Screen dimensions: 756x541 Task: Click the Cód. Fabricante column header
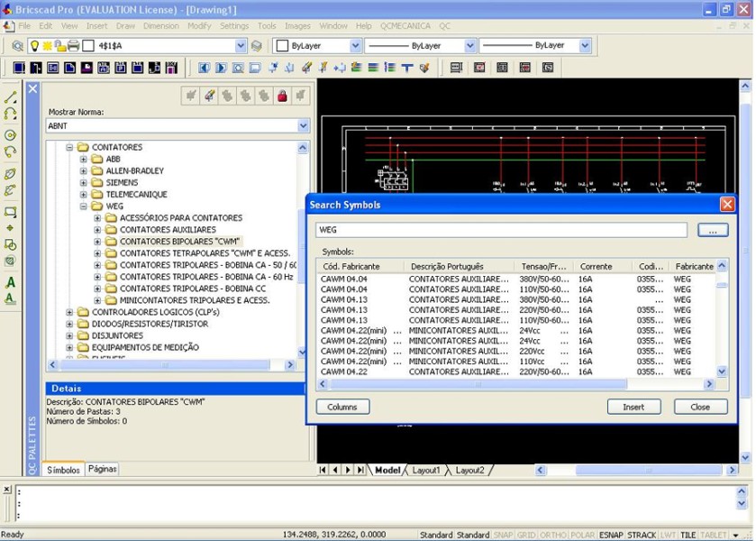(x=360, y=266)
